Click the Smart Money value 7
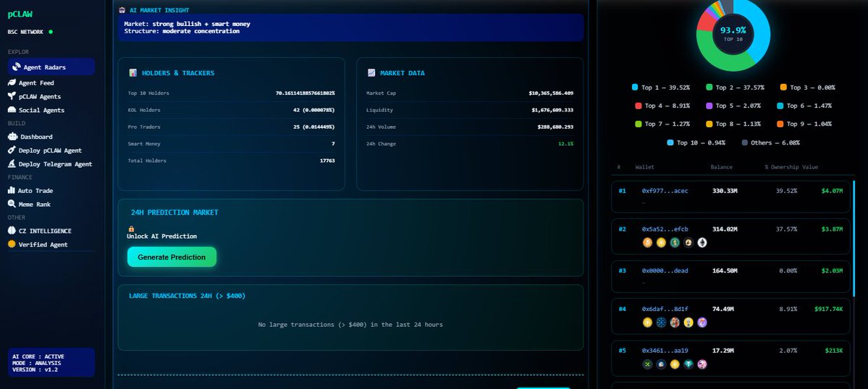Viewport: 868px width, 389px height. (x=333, y=144)
